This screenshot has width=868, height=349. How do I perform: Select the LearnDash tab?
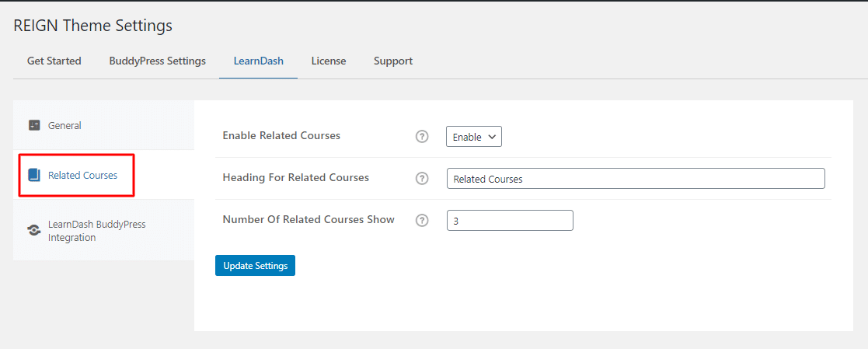259,61
